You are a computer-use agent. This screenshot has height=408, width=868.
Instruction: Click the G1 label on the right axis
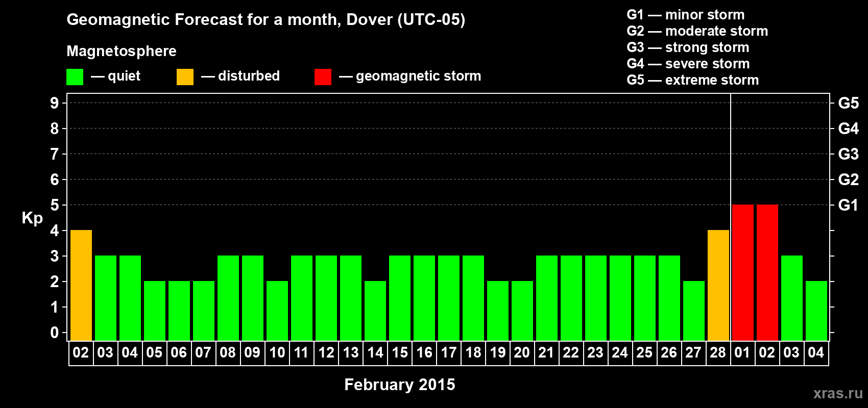point(848,205)
